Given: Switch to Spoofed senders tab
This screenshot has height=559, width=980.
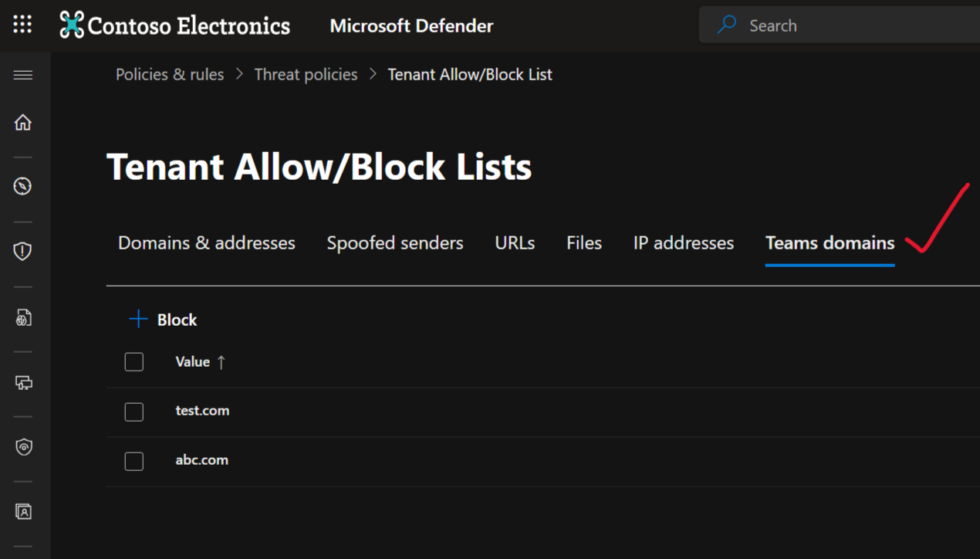Looking at the screenshot, I should click(x=395, y=242).
